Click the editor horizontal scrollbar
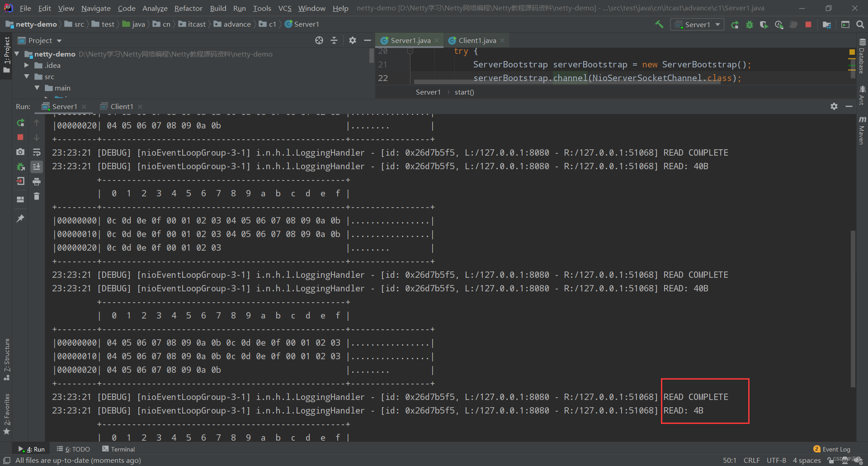868x466 pixels. tap(567, 82)
